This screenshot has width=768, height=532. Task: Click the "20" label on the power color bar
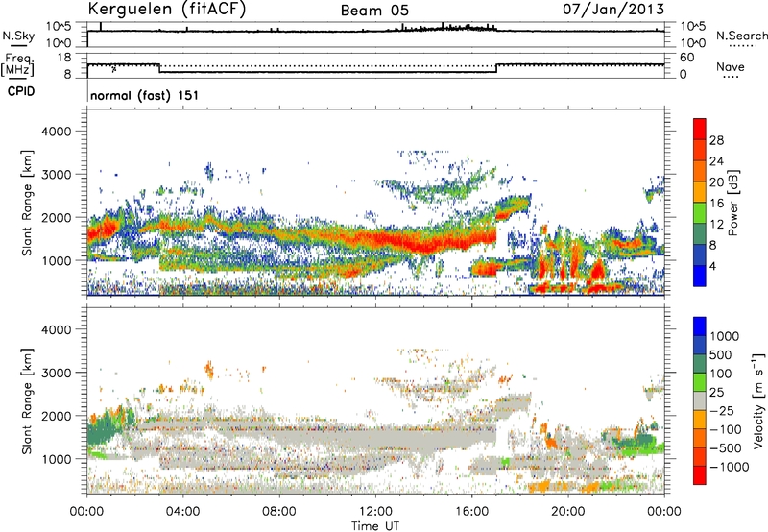point(716,182)
